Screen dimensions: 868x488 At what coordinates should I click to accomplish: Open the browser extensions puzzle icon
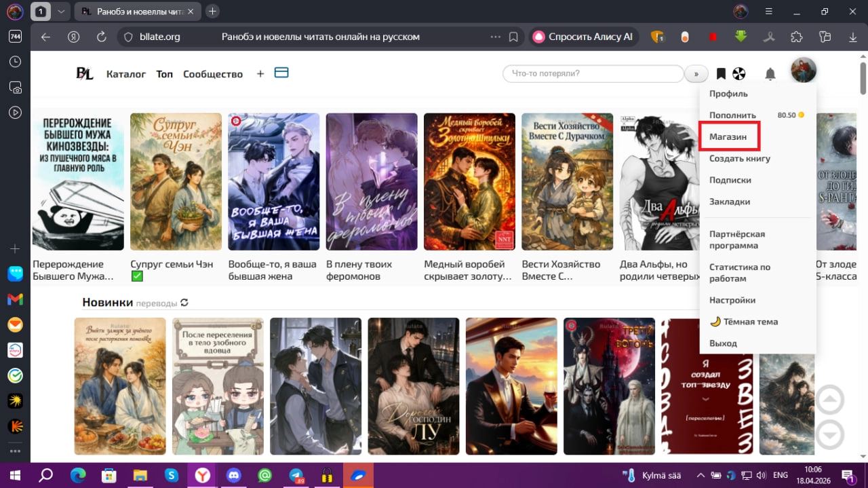pos(797,37)
